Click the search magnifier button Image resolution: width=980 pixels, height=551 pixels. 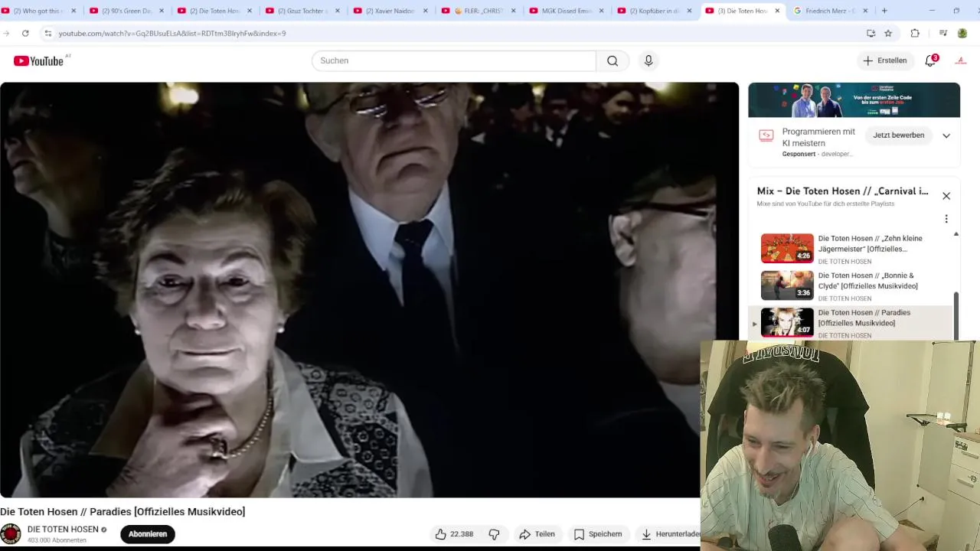point(612,60)
